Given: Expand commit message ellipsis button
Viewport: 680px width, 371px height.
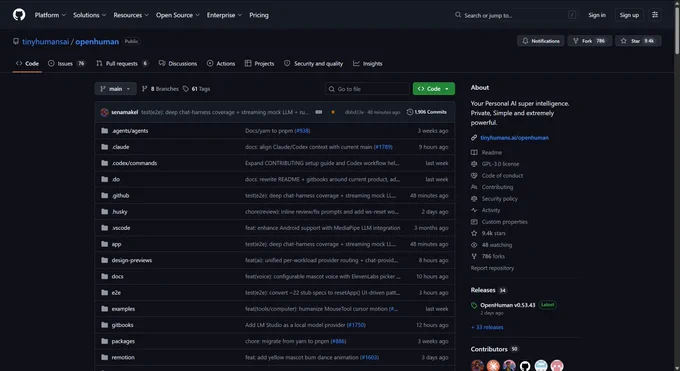Looking at the screenshot, I should coord(319,112).
